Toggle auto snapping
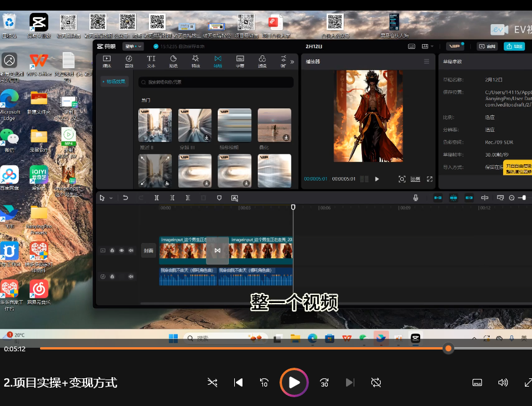This screenshot has height=406, width=532. click(x=454, y=198)
